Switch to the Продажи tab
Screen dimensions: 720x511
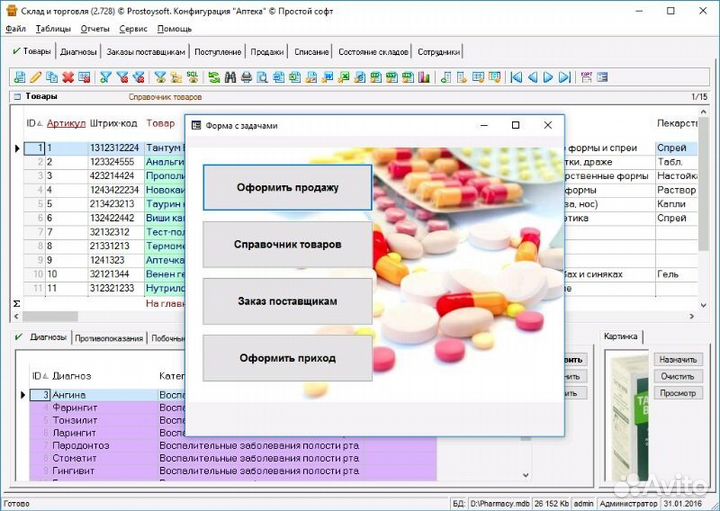[267, 52]
